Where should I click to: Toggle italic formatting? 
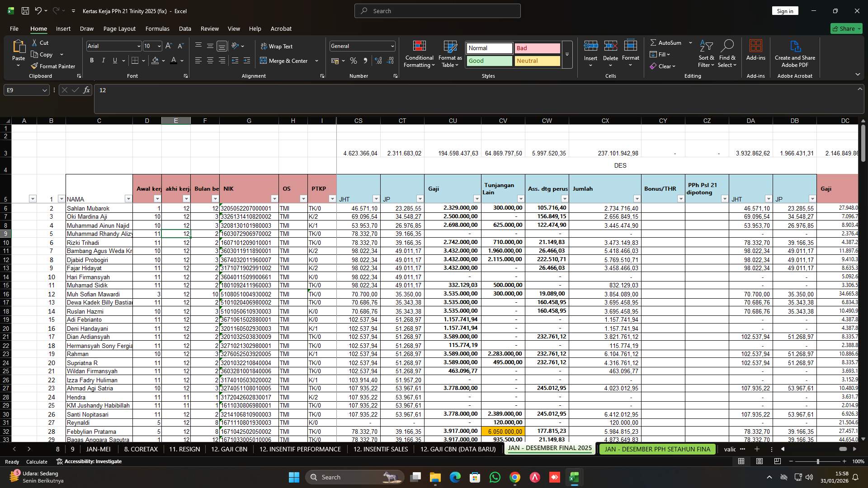(x=103, y=60)
